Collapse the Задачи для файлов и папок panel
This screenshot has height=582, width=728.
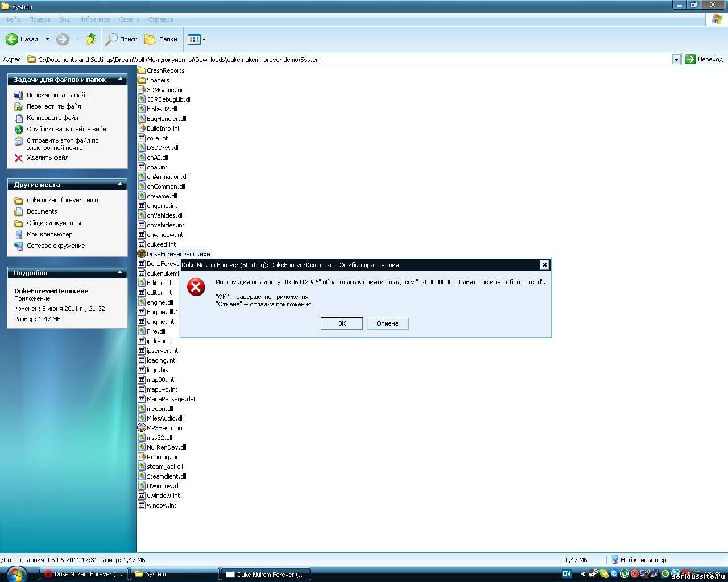(120, 80)
